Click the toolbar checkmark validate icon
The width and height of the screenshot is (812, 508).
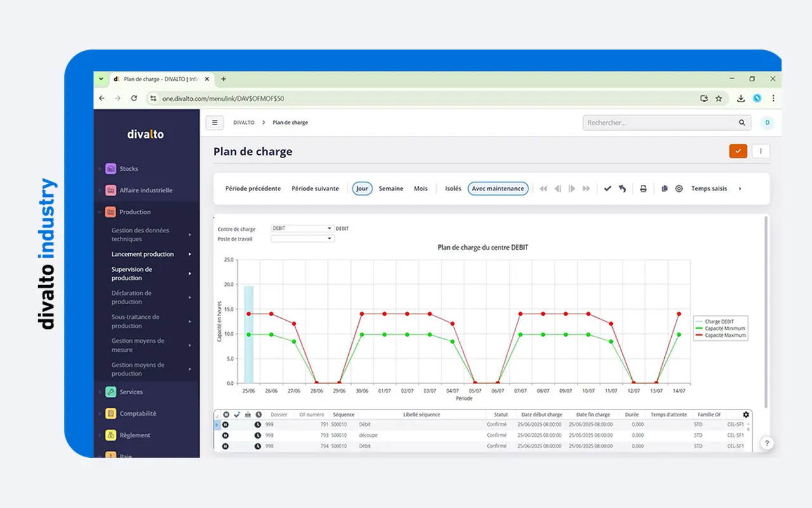coord(607,189)
